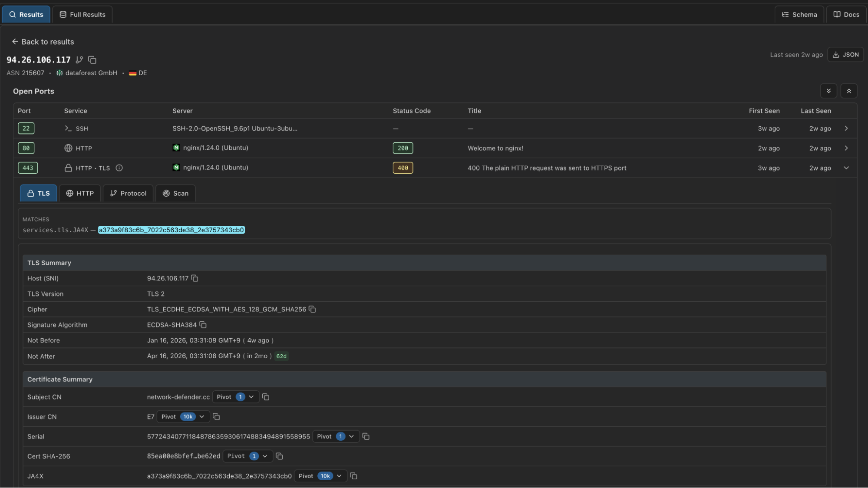Open the Issuer CN Pivot 10k dropdown
This screenshot has width=868, height=488.
[182, 417]
